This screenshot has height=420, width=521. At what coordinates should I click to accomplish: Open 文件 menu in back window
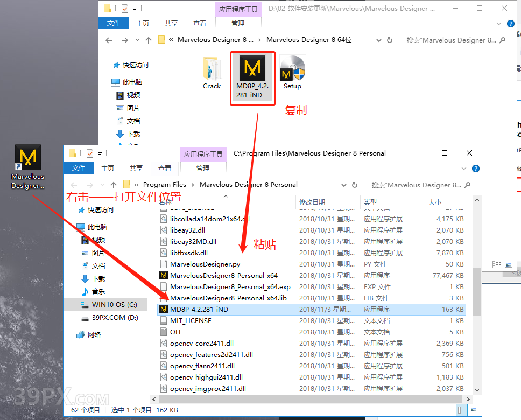(114, 23)
